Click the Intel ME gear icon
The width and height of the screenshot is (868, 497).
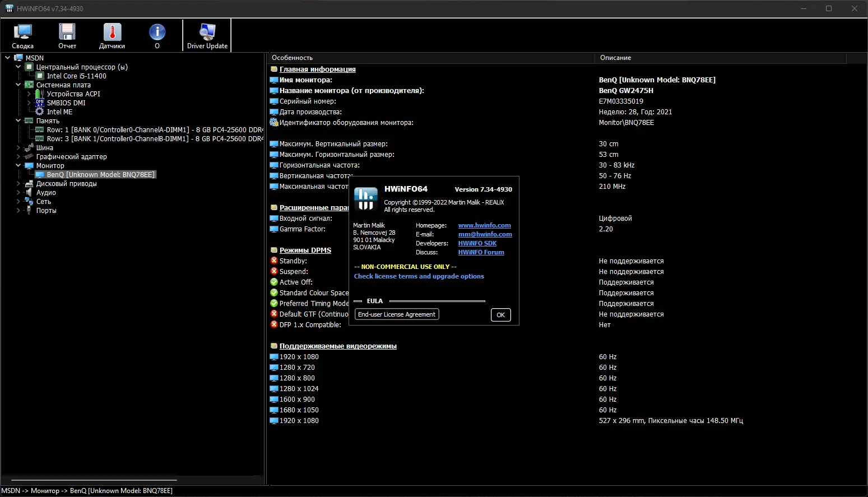click(40, 112)
